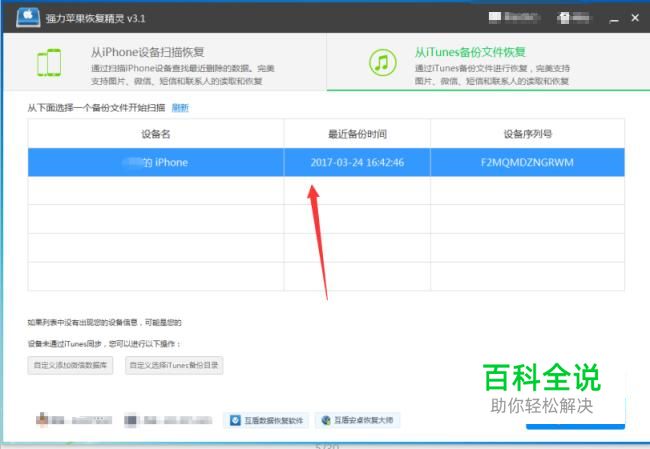This screenshot has height=449, width=650.
Task: Click the first blurred icon in title bar
Action: 495,17
